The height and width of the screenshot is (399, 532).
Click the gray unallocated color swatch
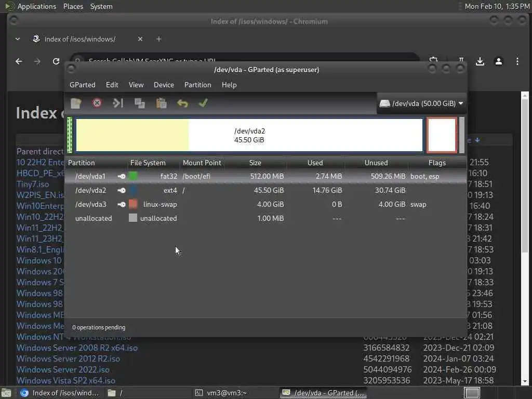pos(133,218)
